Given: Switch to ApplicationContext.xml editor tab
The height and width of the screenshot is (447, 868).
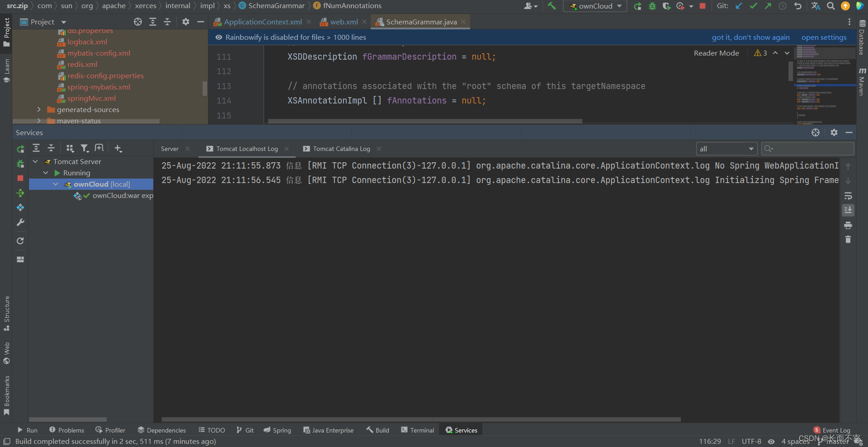Looking at the screenshot, I should click(263, 22).
